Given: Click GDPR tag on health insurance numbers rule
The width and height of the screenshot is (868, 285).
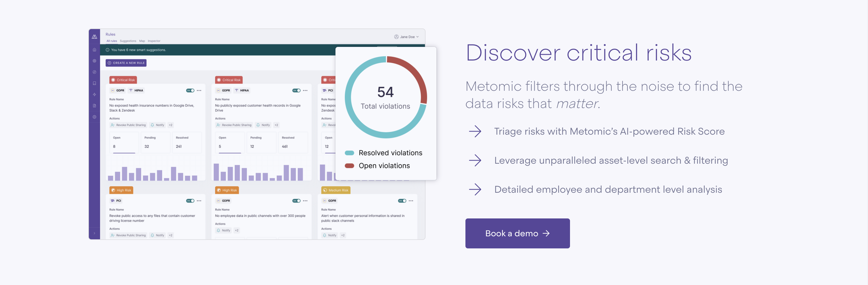Looking at the screenshot, I should pyautogui.click(x=118, y=90).
